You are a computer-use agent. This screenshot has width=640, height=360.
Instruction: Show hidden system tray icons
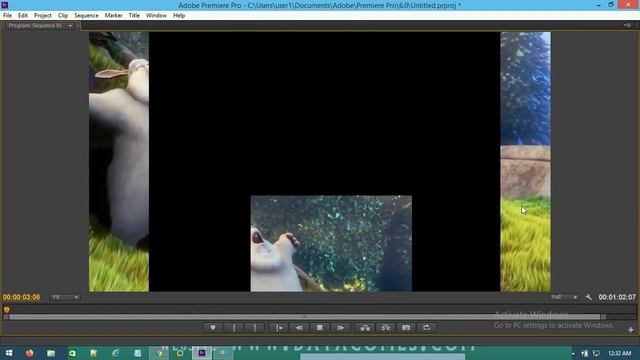[x=573, y=353]
